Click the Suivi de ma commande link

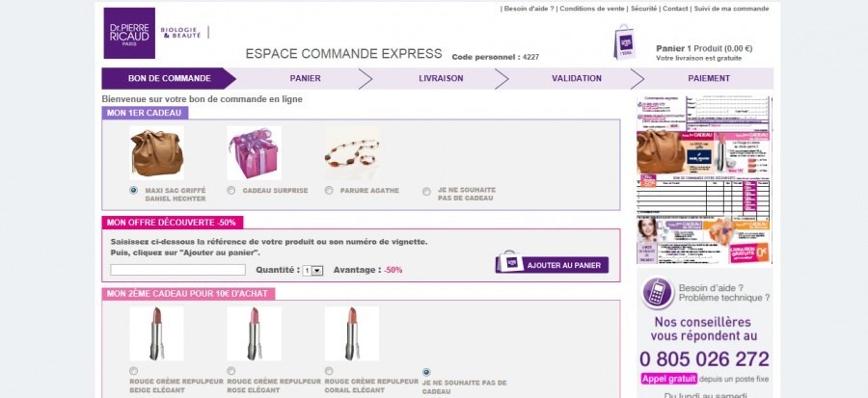pos(731,9)
